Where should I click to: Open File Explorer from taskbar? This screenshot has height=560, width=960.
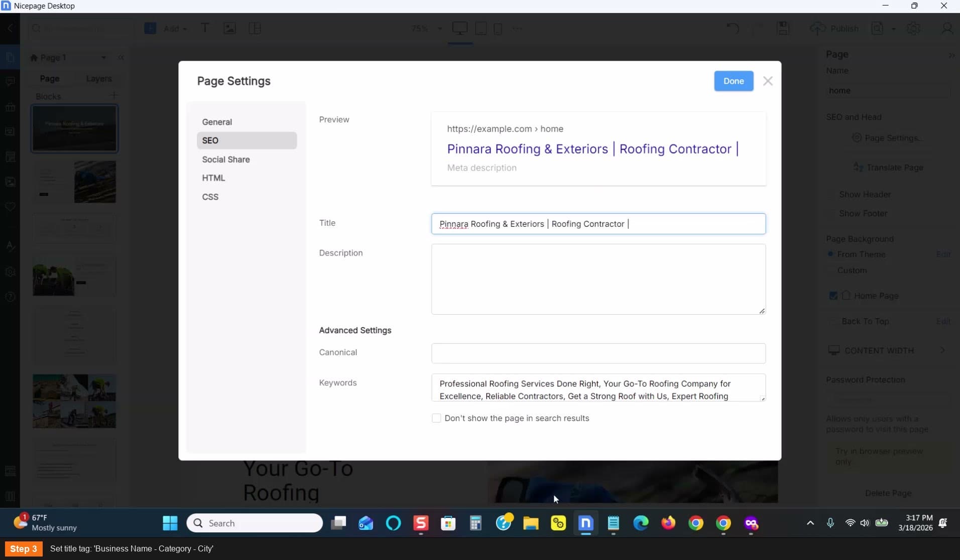531,523
